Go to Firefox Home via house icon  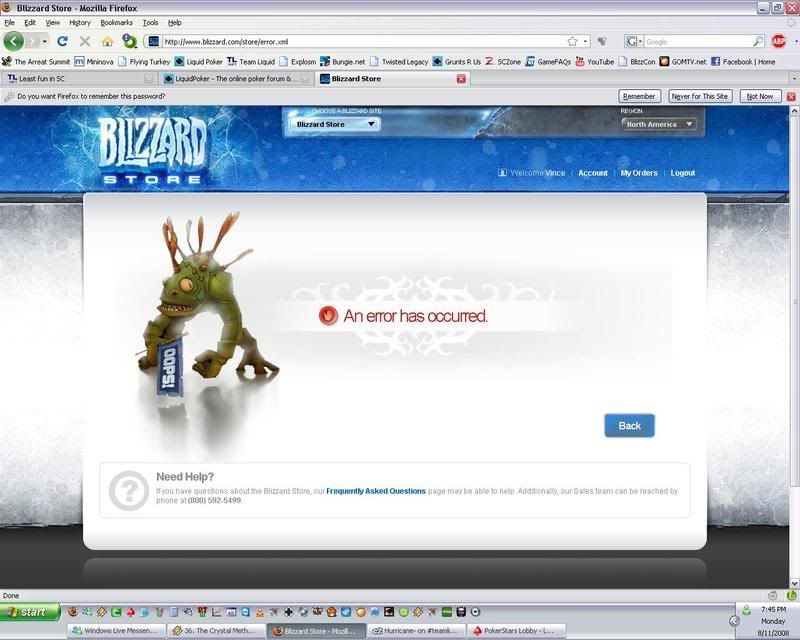click(x=107, y=41)
